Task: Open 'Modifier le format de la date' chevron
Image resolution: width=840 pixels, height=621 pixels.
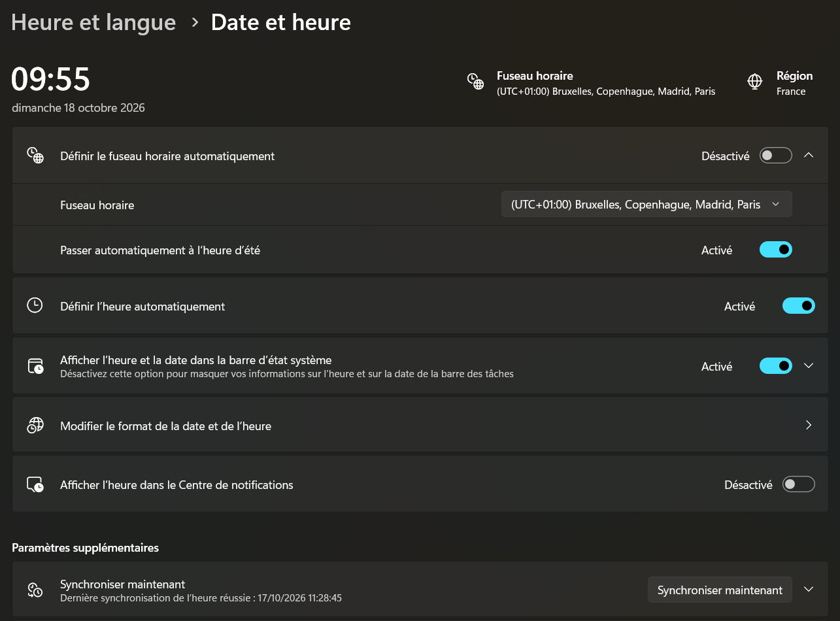Action: [x=809, y=426]
